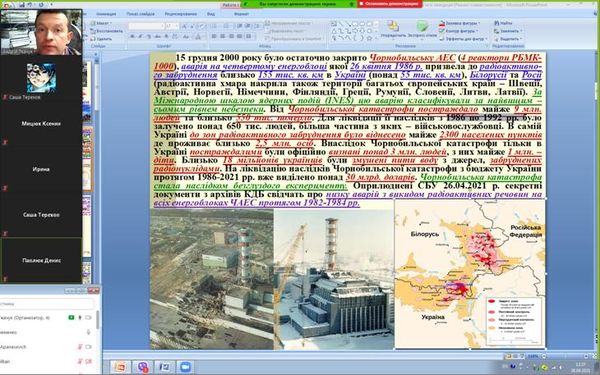Click the Zoom taskbar icon

(x=185, y=367)
